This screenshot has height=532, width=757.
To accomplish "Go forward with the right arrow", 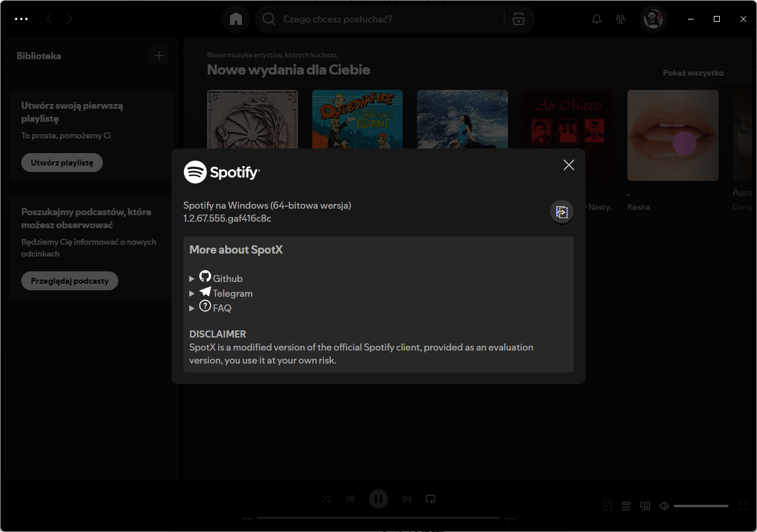I will (x=69, y=20).
